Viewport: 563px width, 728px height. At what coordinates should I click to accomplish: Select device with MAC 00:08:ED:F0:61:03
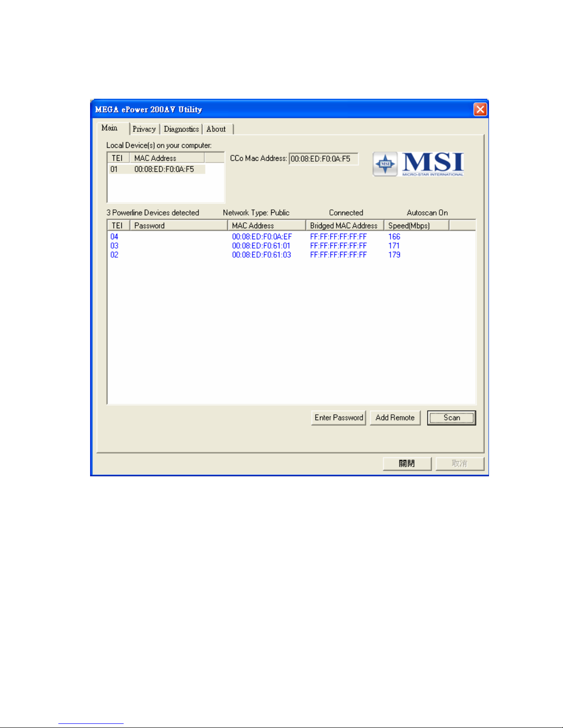pos(262,255)
